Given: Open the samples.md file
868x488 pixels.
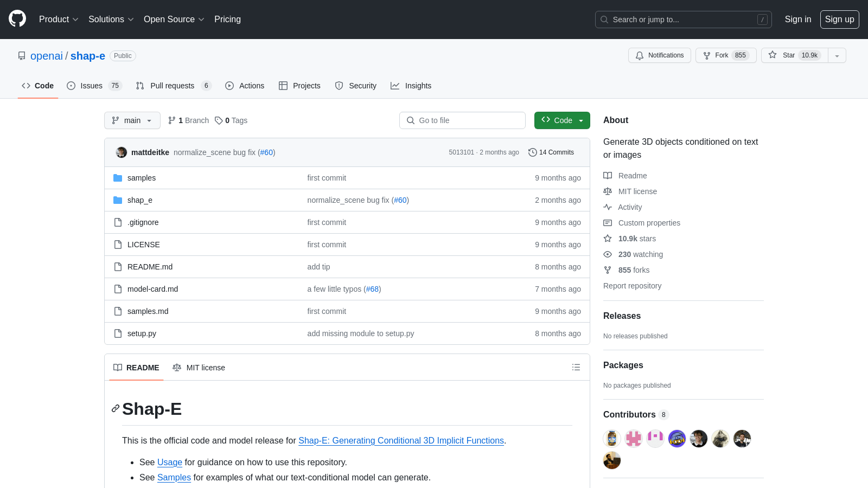Looking at the screenshot, I should (148, 311).
